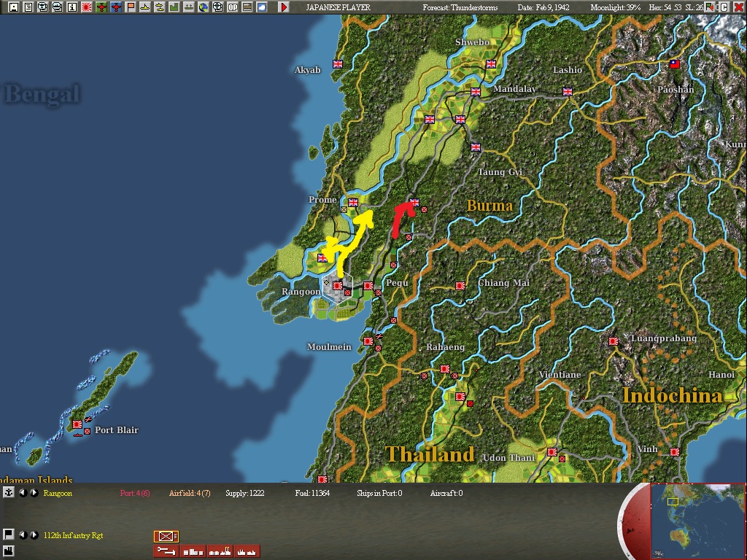Click the red factory with smokestack button
The height and width of the screenshot is (560, 747).
pos(220,551)
